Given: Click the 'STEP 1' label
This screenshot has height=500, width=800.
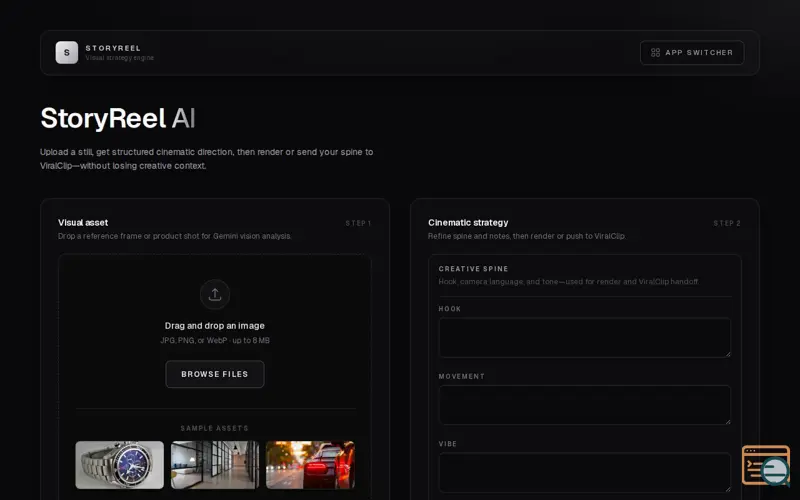Looking at the screenshot, I should pos(358,223).
